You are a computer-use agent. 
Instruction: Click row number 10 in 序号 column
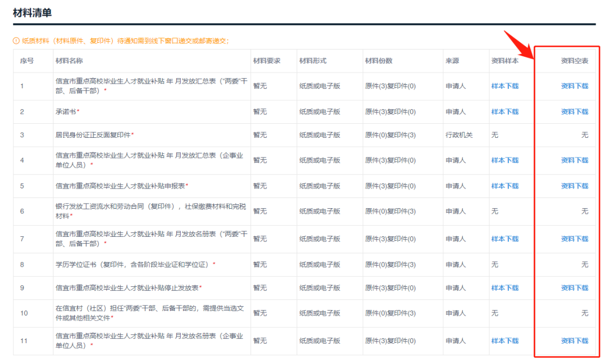click(24, 313)
